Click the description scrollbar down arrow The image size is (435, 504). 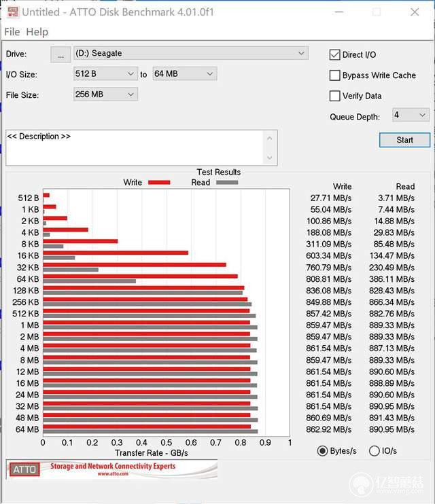point(270,158)
